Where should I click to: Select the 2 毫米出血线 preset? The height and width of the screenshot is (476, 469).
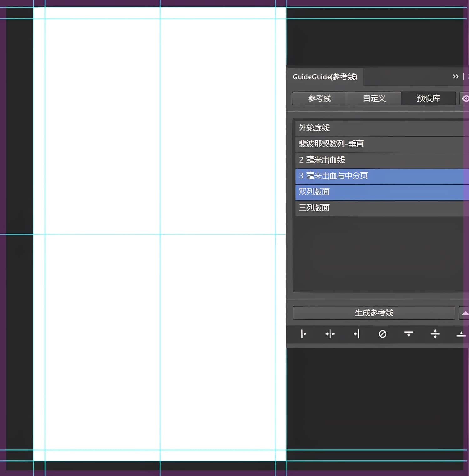[382, 160]
